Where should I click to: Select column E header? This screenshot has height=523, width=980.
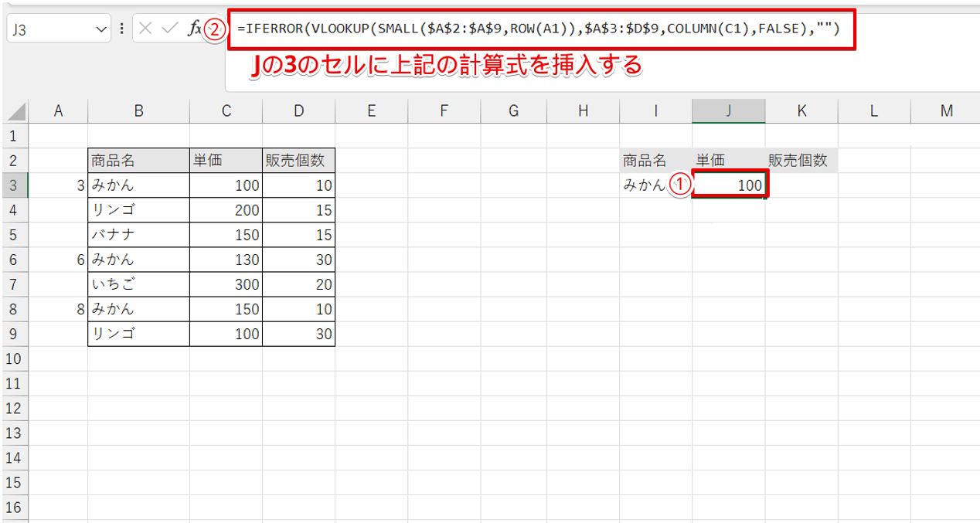[x=372, y=111]
